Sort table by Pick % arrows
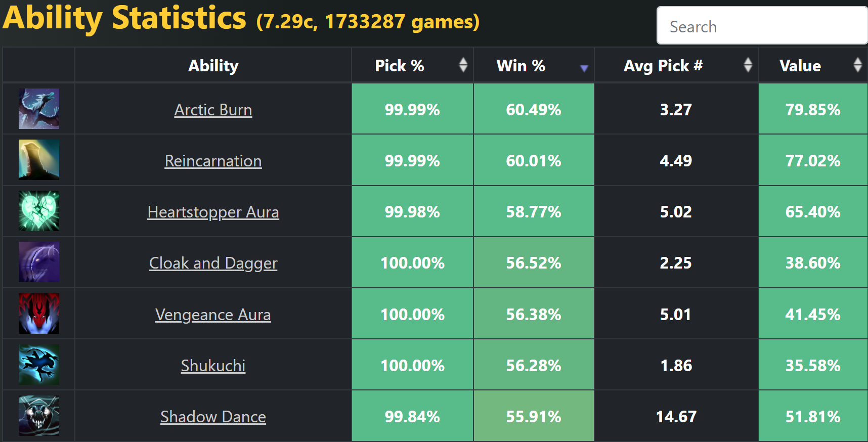Image resolution: width=868 pixels, height=442 pixels. click(x=463, y=65)
